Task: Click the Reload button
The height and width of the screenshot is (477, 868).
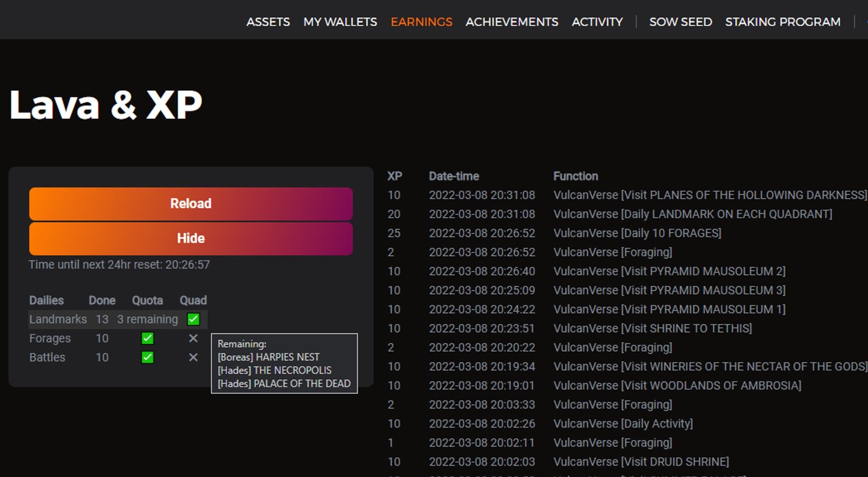Action: click(x=191, y=204)
